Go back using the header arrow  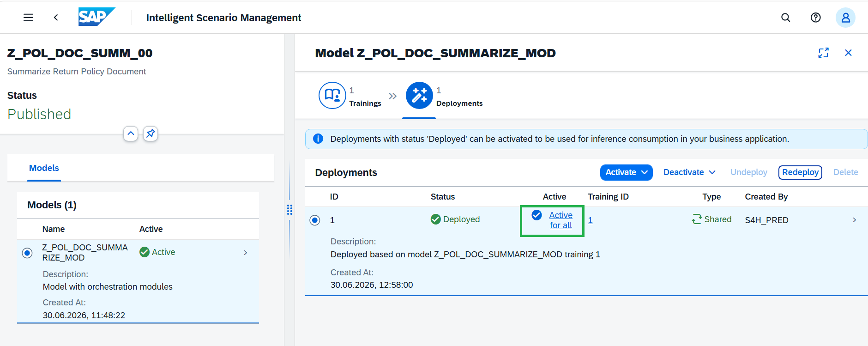56,18
